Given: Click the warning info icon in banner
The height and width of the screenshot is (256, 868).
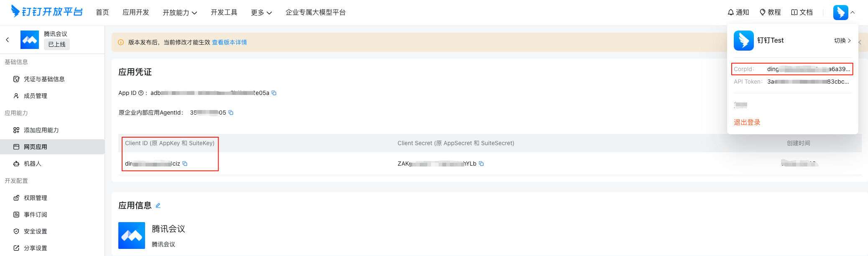Looking at the screenshot, I should point(121,42).
